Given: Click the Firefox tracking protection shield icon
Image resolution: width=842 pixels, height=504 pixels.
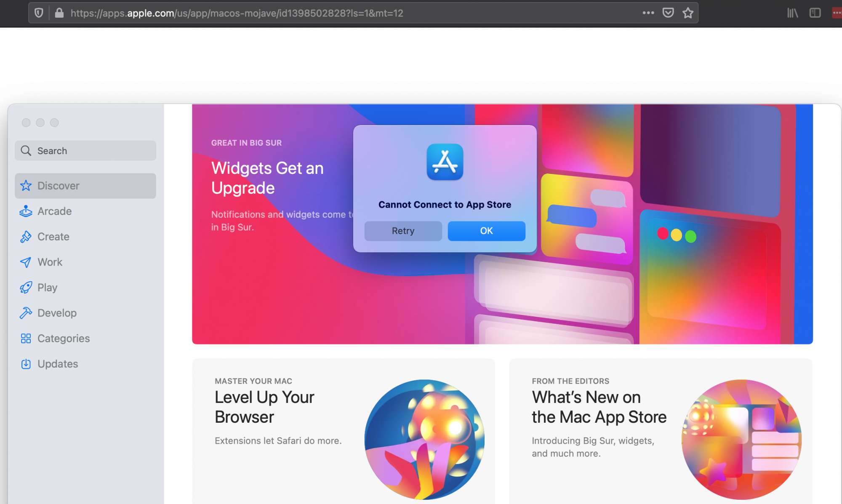Looking at the screenshot, I should 39,13.
